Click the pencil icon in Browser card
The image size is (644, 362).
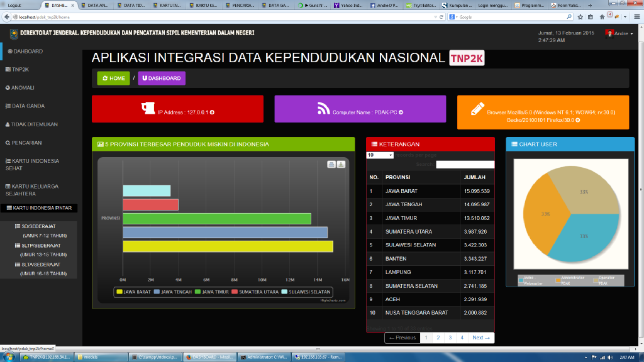[477, 109]
